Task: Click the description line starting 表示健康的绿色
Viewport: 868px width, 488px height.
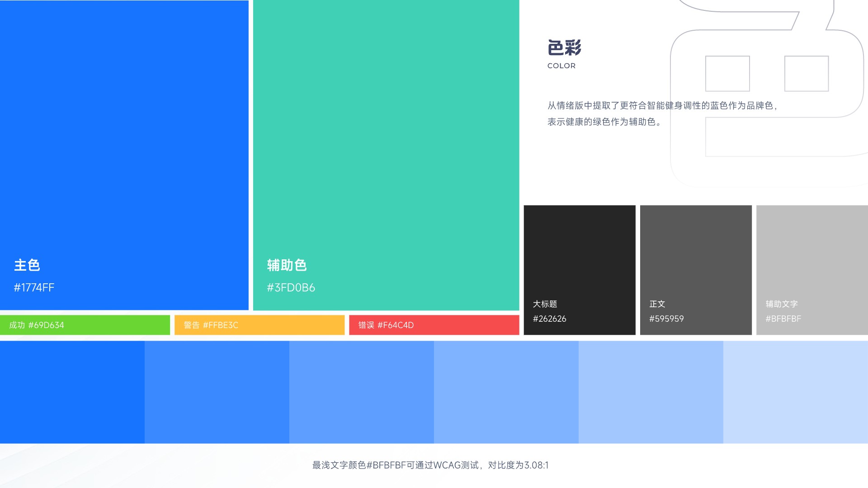Action: click(604, 122)
